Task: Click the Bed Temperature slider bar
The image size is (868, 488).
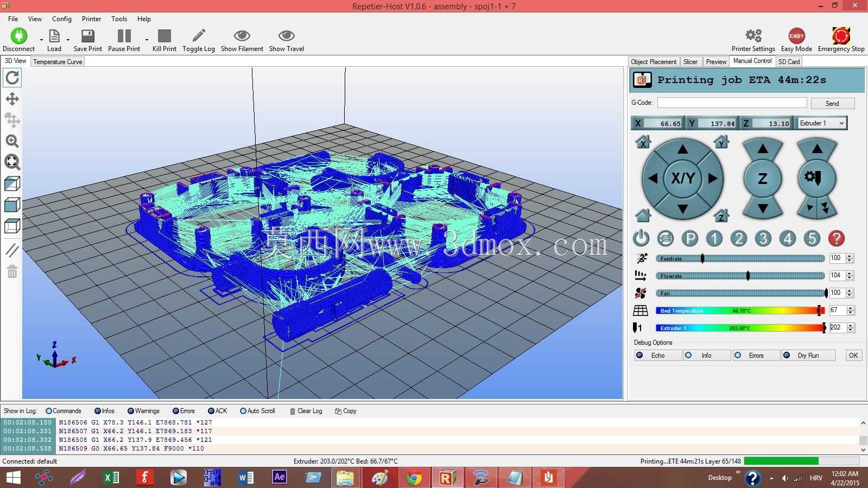Action: click(740, 310)
